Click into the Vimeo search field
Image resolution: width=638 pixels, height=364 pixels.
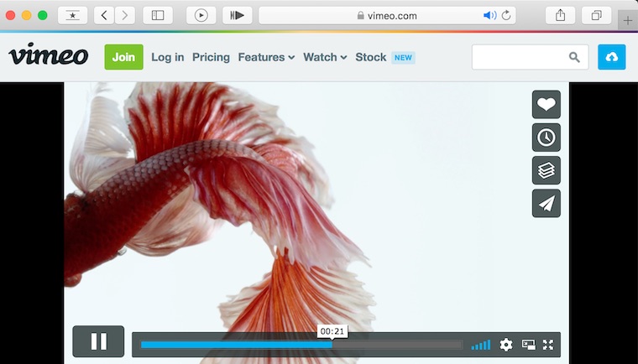pos(531,57)
